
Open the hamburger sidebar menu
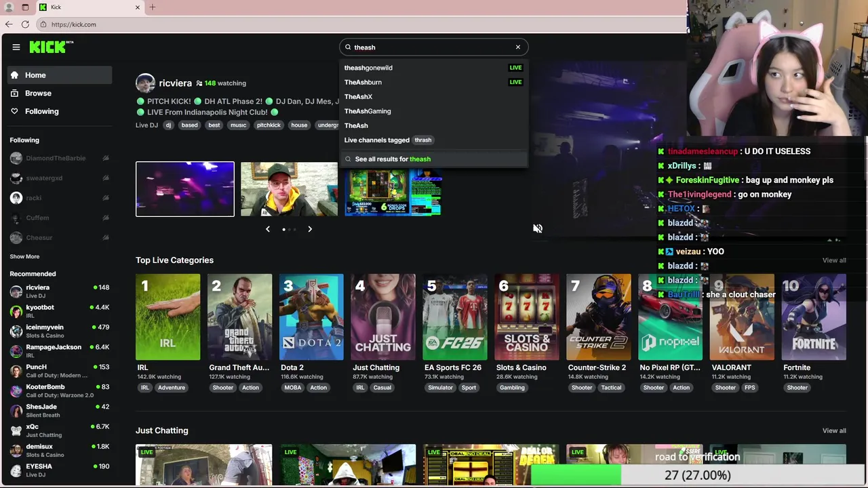(16, 47)
